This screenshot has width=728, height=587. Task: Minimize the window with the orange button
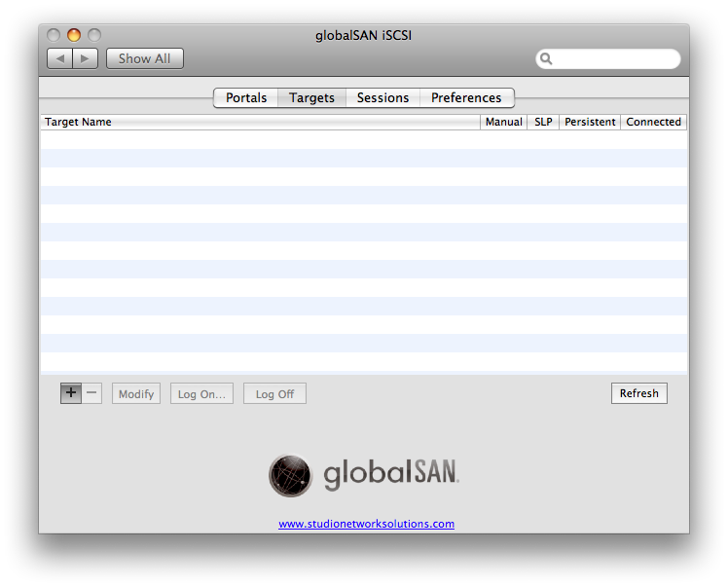[74, 35]
